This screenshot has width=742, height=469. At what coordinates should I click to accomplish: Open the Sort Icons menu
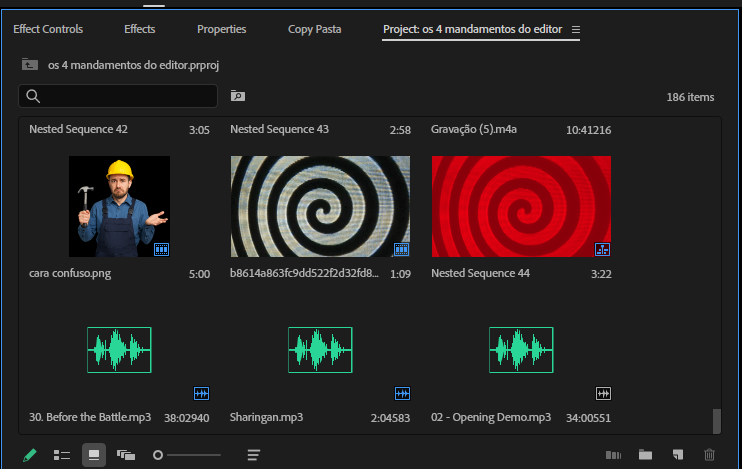click(x=254, y=455)
